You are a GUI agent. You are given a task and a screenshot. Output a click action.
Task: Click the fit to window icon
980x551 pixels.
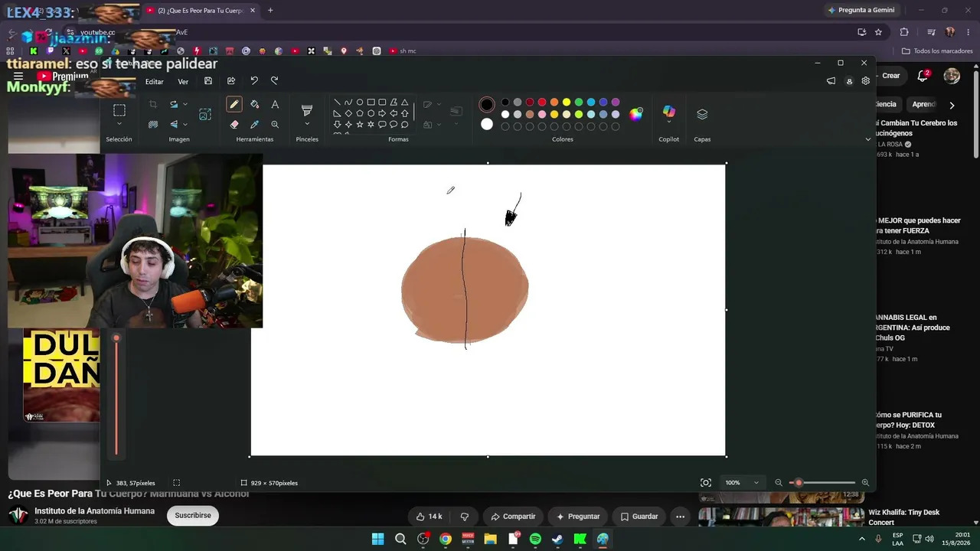(706, 483)
